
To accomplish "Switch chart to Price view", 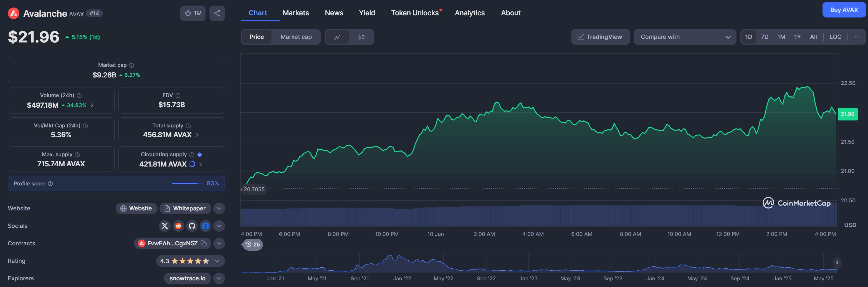I will pos(256,37).
